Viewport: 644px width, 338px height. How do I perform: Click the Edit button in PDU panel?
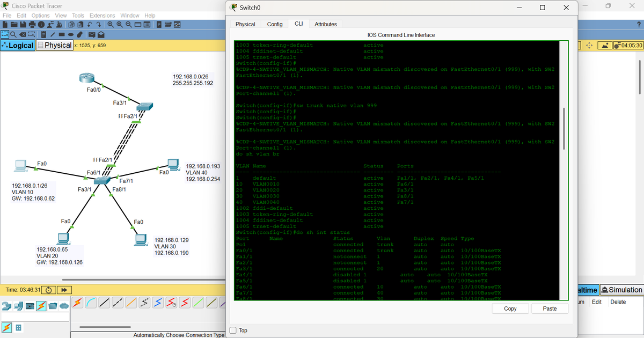[596, 302]
